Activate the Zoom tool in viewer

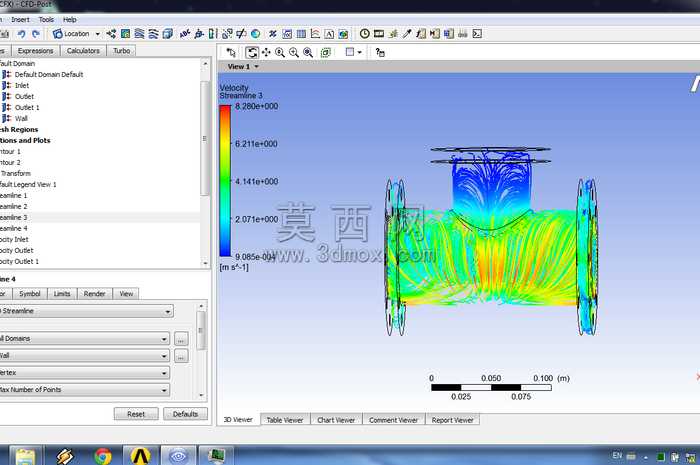pos(280,53)
